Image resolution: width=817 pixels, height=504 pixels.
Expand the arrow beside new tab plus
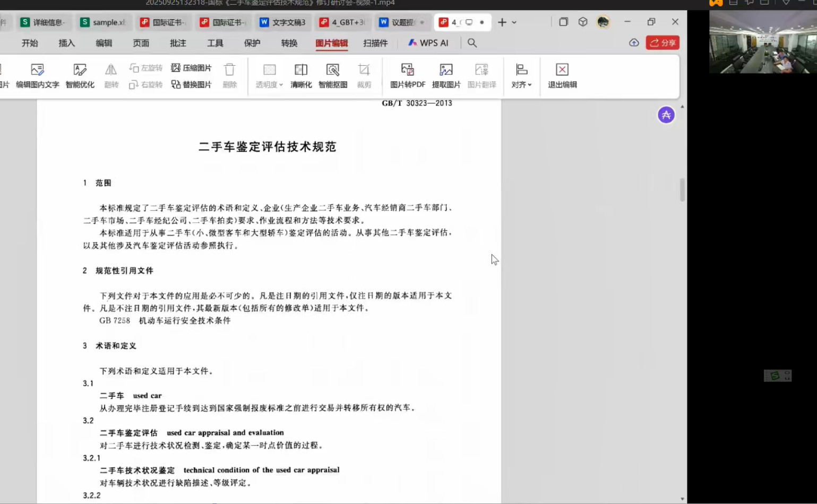coord(514,22)
